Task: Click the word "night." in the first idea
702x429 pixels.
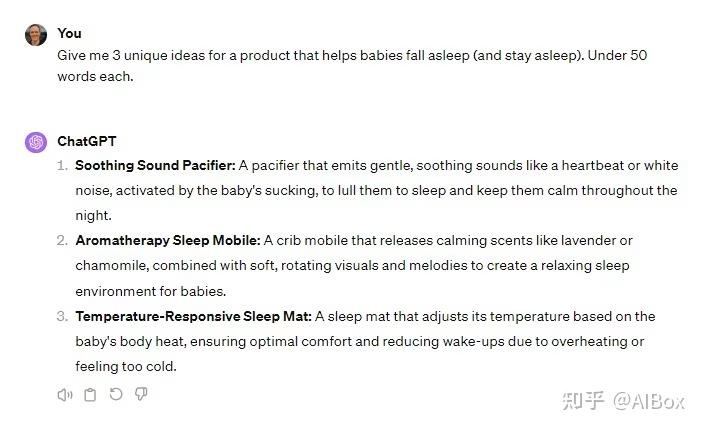Action: point(93,215)
